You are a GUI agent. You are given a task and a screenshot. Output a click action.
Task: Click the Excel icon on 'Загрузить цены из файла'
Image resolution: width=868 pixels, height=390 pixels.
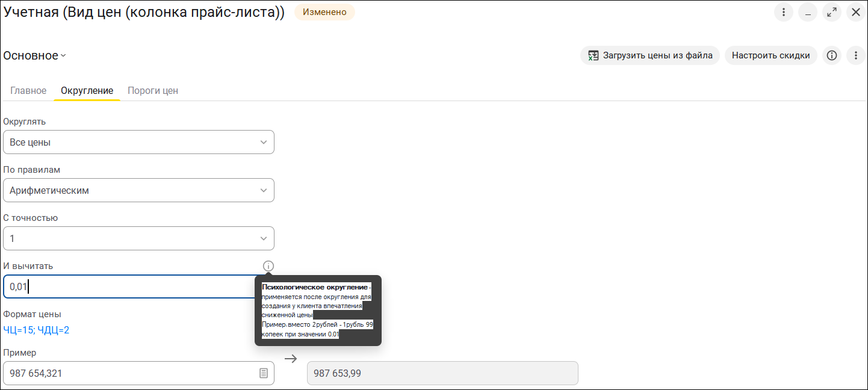[594, 55]
